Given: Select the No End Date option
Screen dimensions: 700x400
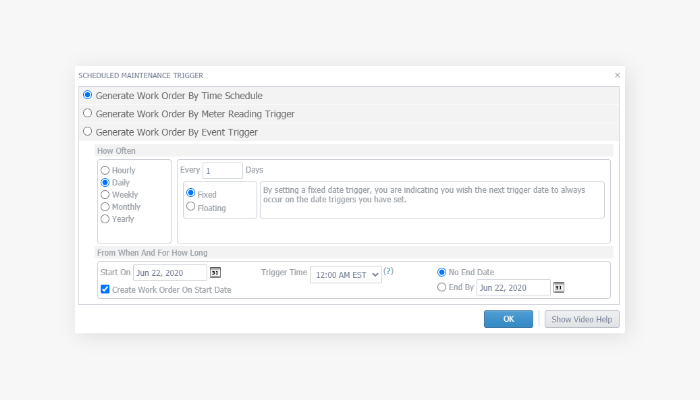Looking at the screenshot, I should (x=442, y=272).
